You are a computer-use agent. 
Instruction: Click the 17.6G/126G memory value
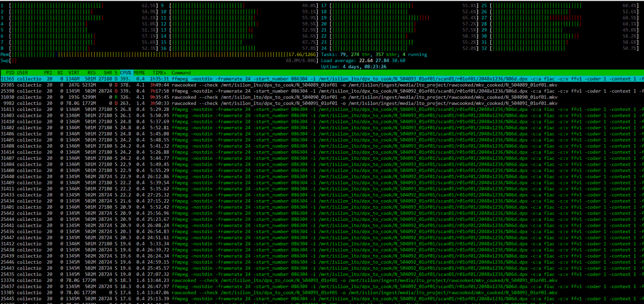point(303,54)
